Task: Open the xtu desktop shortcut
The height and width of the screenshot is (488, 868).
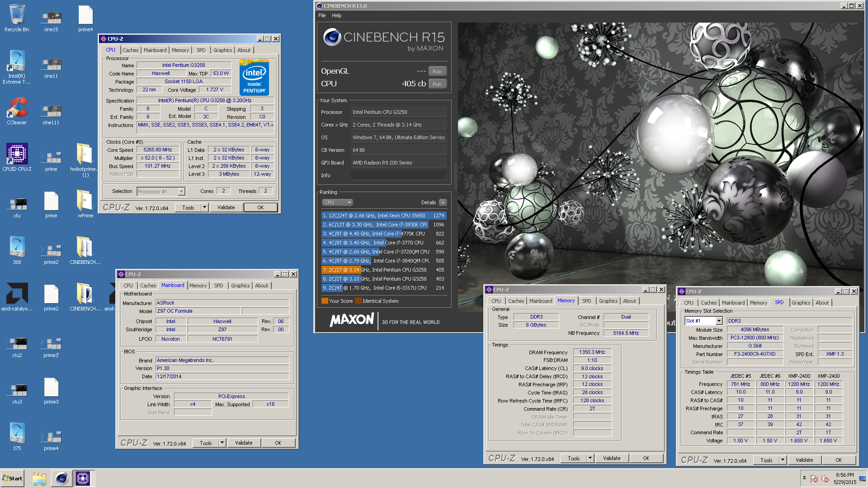Action: tap(17, 207)
